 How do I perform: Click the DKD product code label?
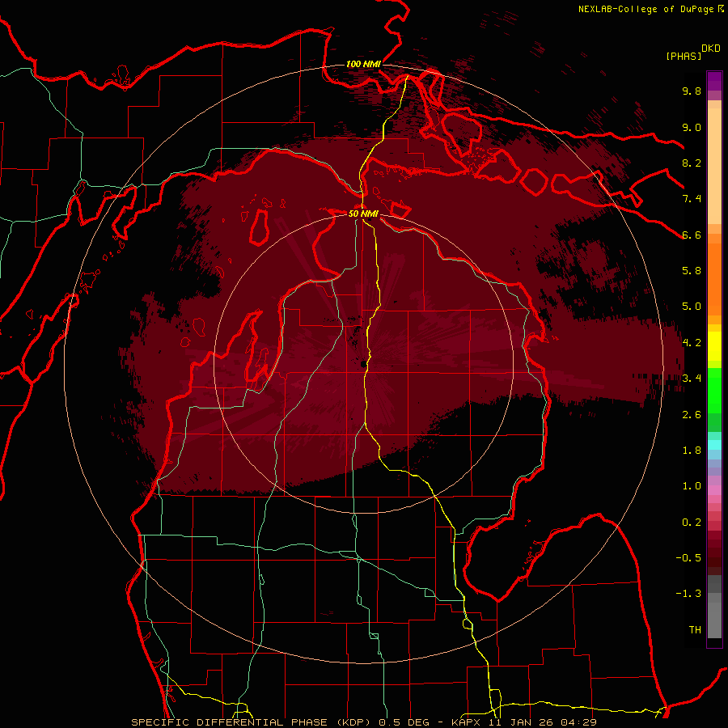[x=711, y=49]
